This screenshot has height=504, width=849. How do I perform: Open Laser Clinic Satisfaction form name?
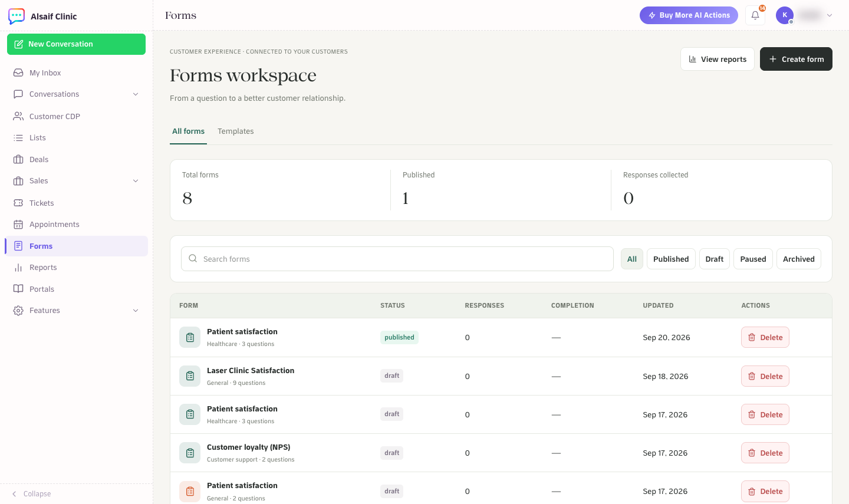pos(251,370)
